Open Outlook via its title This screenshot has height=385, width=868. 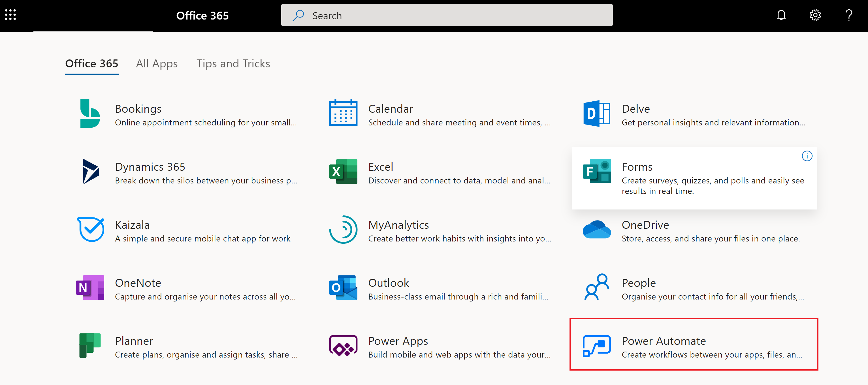(389, 283)
